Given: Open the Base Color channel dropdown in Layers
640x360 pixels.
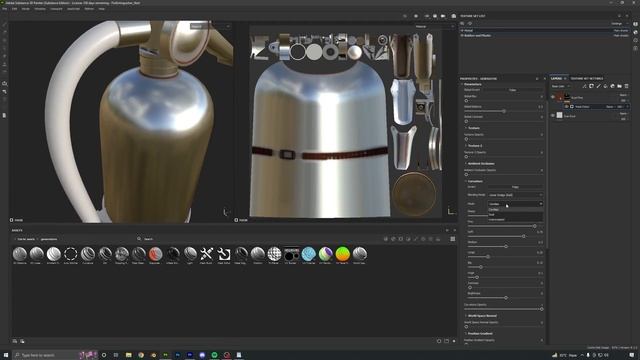Looking at the screenshot, I should pos(561,86).
